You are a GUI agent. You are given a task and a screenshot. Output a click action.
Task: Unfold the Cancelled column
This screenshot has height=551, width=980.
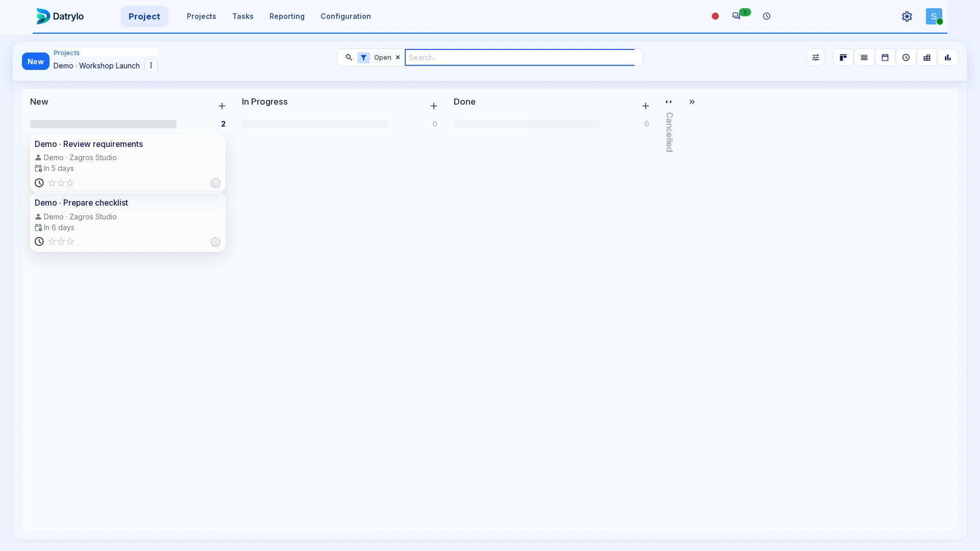tap(669, 102)
